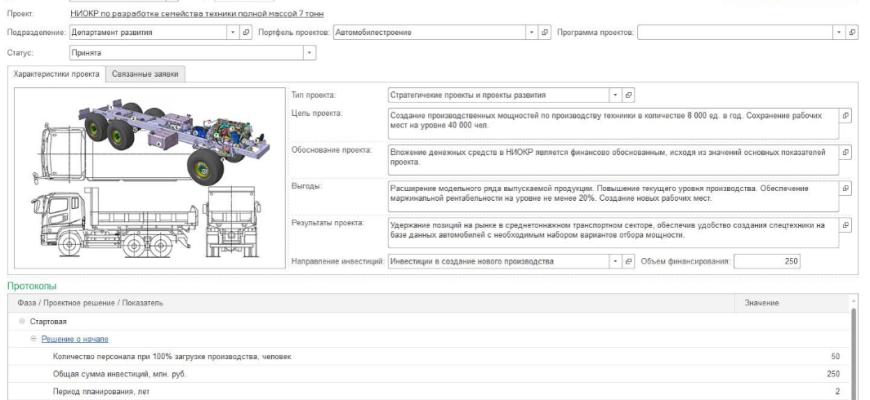Click open icon for Результаты проекта text

coord(846,225)
